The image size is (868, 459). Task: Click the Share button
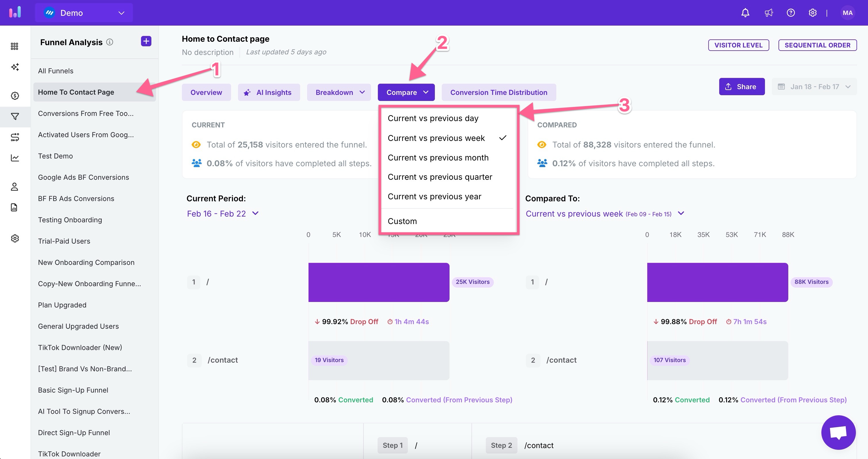pos(741,87)
